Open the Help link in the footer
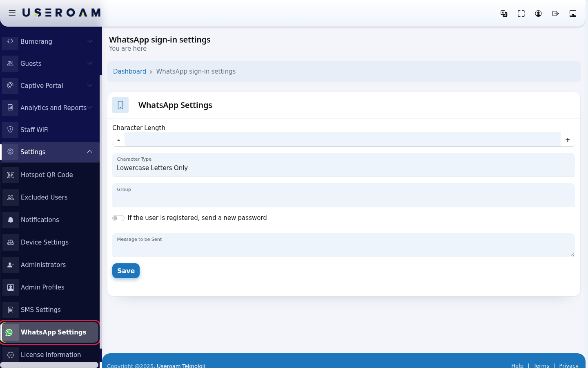 click(x=517, y=366)
